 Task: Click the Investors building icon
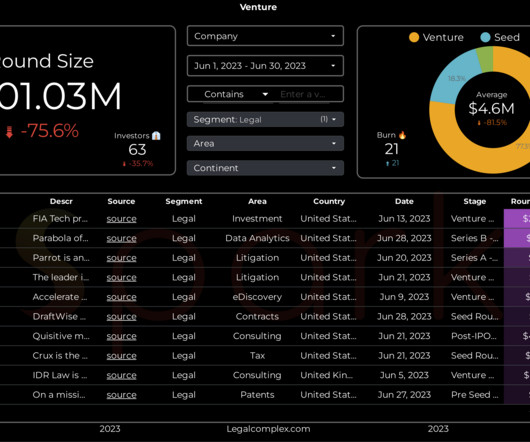(x=156, y=136)
